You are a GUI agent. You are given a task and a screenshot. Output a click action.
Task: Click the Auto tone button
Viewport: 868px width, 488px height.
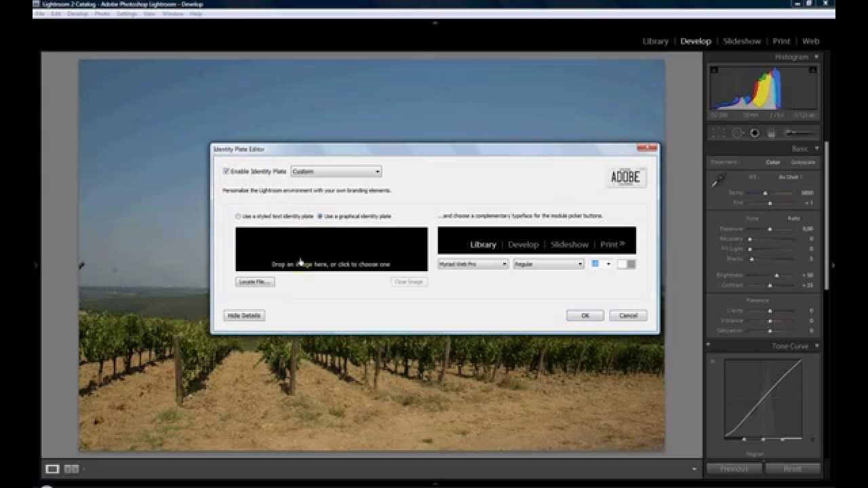793,218
